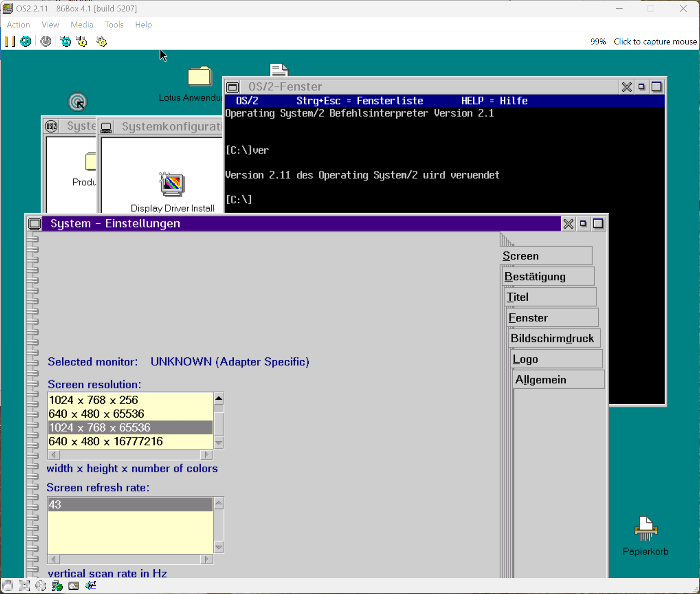
Task: Switch to the Bildschirmdruck notebook tab
Action: point(555,338)
